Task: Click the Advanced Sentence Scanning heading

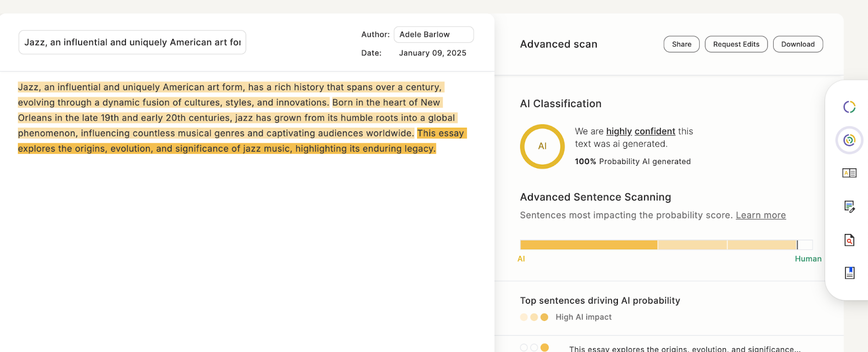Action: pos(595,197)
